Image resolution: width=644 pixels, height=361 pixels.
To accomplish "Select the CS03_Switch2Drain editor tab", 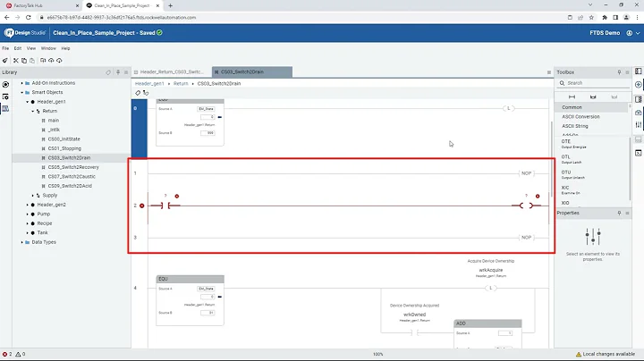I will tap(252, 71).
